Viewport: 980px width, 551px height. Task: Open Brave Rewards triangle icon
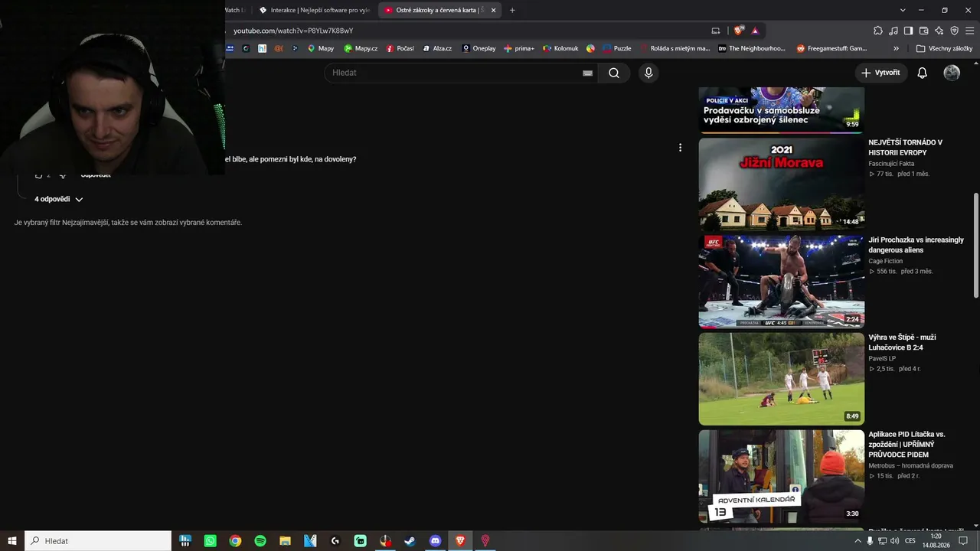[755, 31]
